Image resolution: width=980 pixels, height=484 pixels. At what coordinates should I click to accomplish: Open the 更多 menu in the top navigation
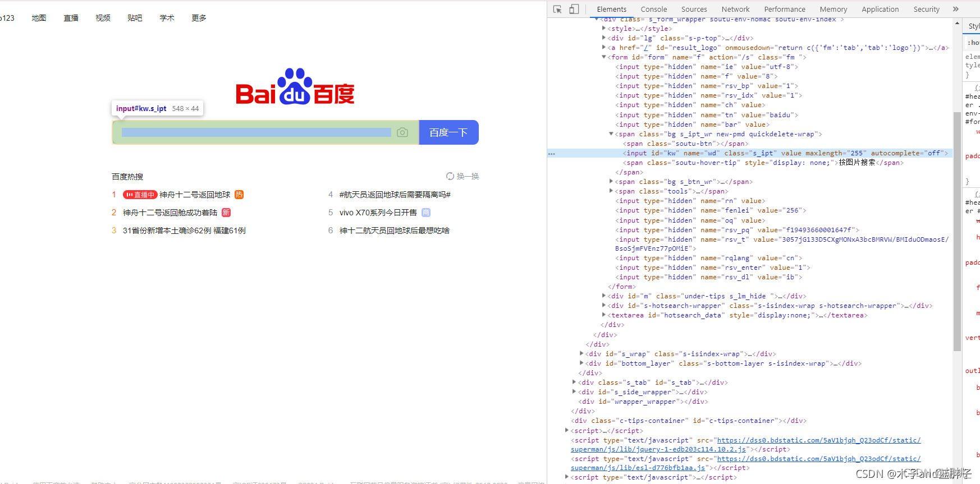tap(199, 18)
